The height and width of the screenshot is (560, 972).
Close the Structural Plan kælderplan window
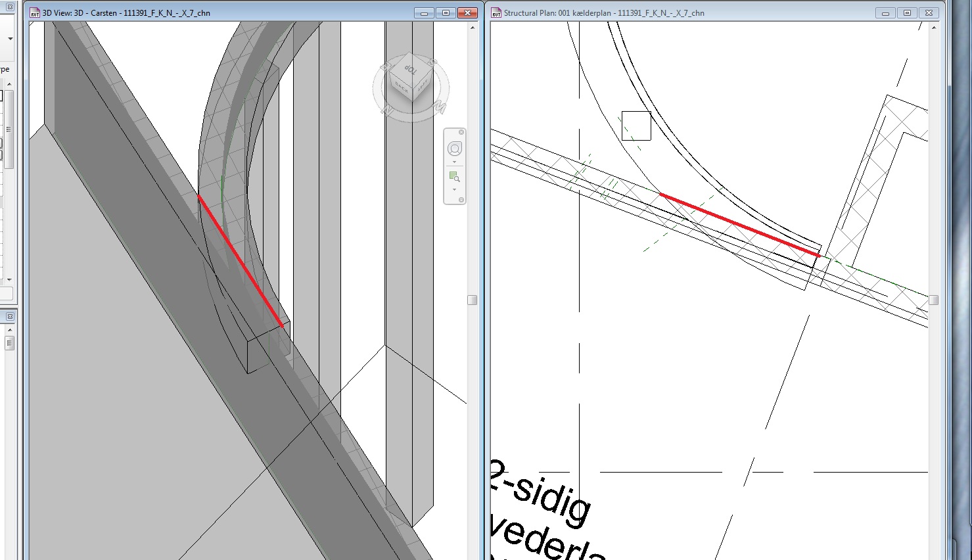click(x=929, y=13)
